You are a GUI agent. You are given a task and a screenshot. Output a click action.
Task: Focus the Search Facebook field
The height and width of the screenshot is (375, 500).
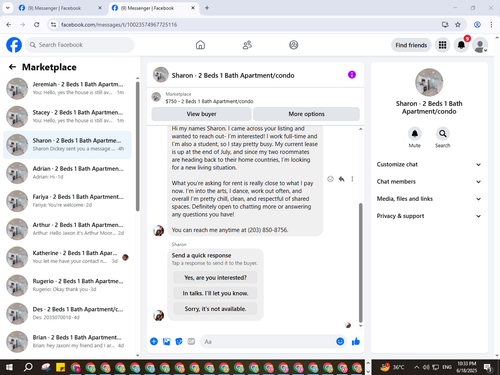[80, 45]
